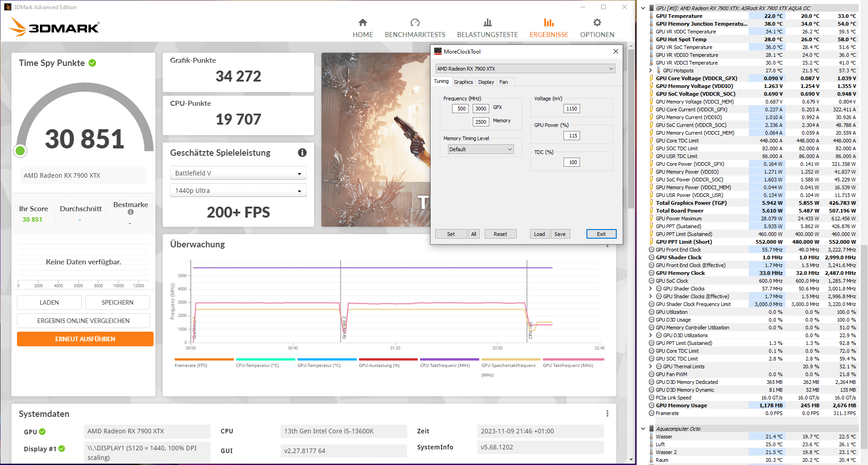The width and height of the screenshot is (868, 465).
Task: Click the Voltage (mV) field showing 1150
Action: [x=572, y=109]
